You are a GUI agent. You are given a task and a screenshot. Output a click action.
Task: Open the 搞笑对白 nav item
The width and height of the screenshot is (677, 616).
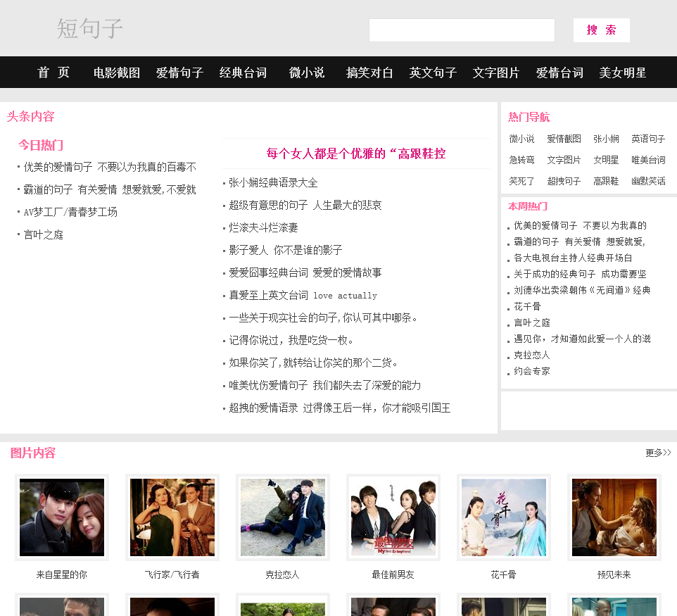click(x=369, y=73)
